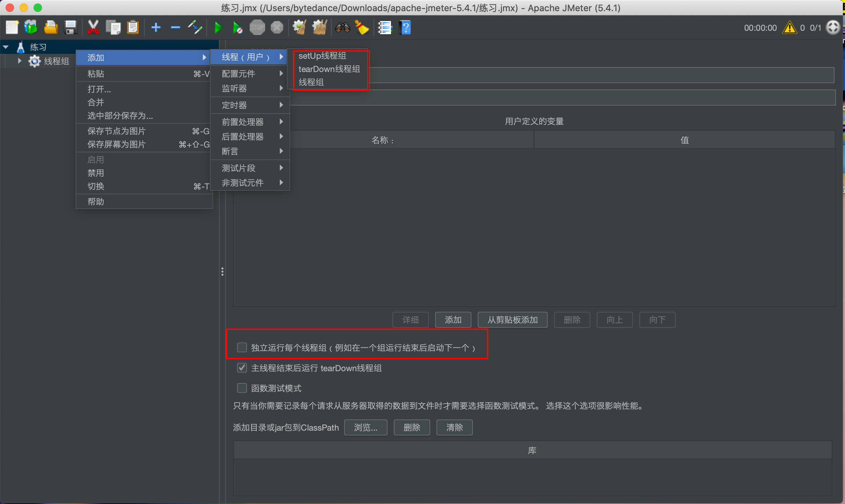Select setUp线程组 from the submenu
845x504 pixels.
322,56
